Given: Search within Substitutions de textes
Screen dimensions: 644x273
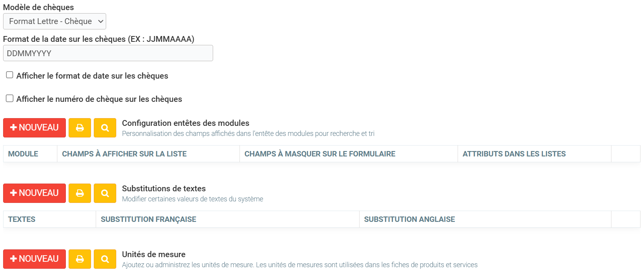Looking at the screenshot, I should [x=105, y=193].
